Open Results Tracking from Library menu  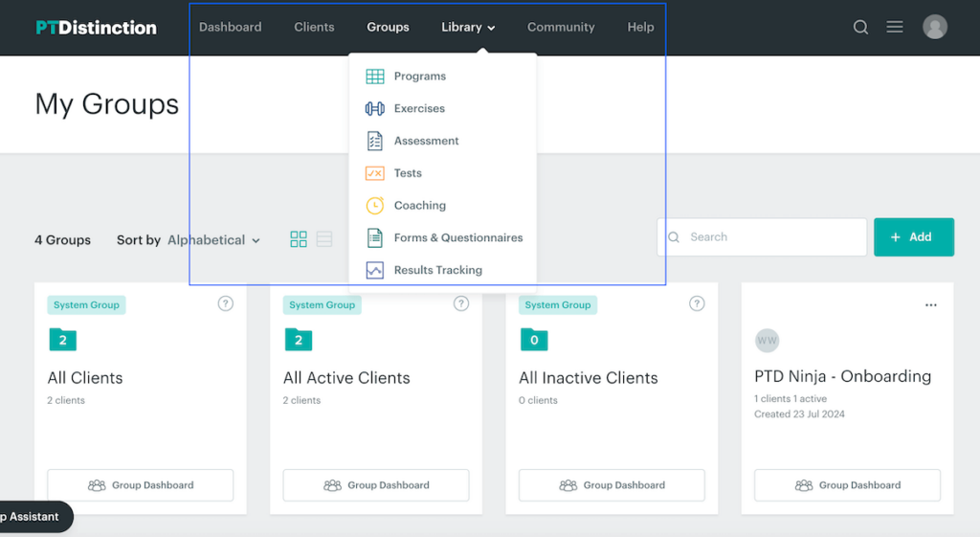(437, 270)
